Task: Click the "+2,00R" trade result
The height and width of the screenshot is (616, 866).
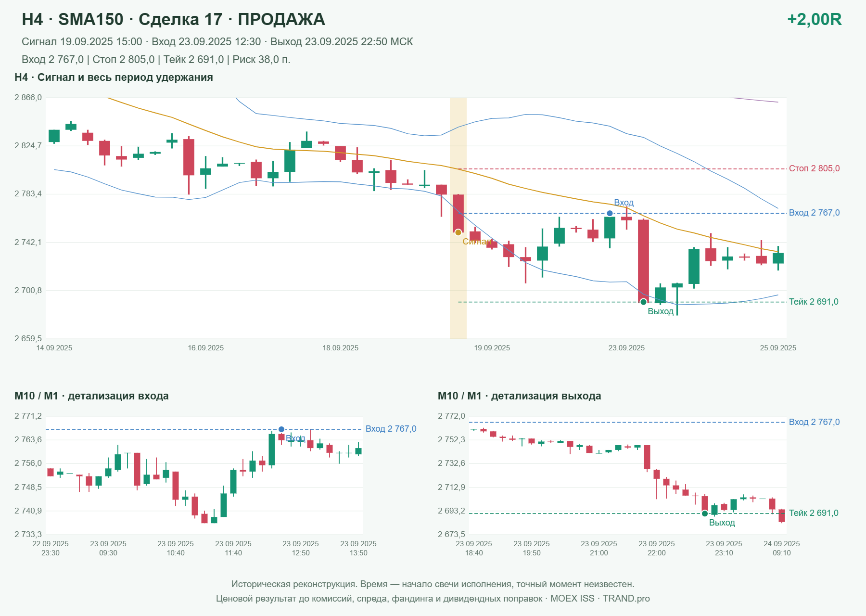Action: point(814,19)
